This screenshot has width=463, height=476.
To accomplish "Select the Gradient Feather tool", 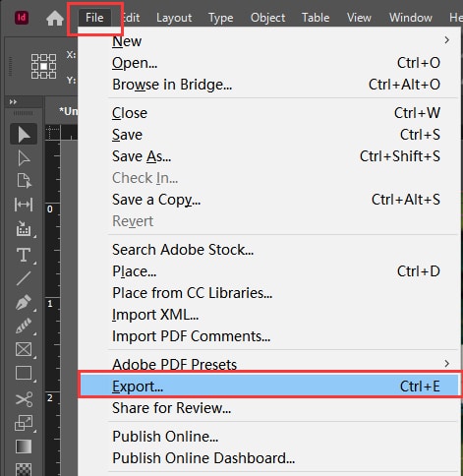I will point(24,469).
